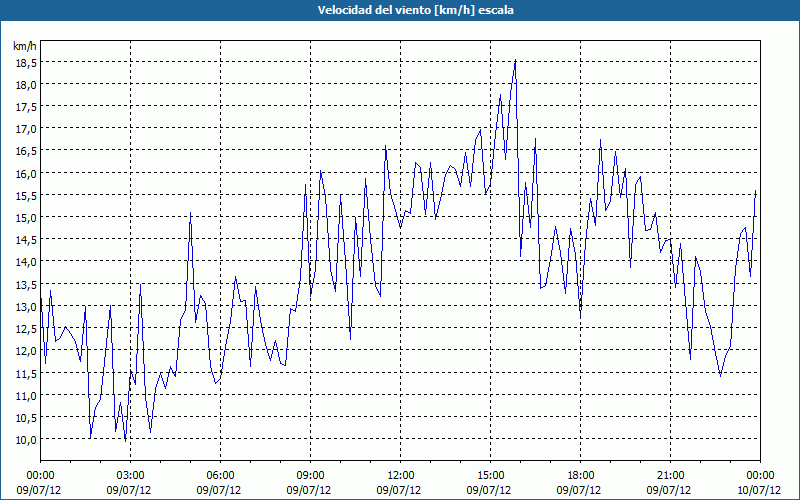Select the 17,0 y-axis value

coord(26,129)
